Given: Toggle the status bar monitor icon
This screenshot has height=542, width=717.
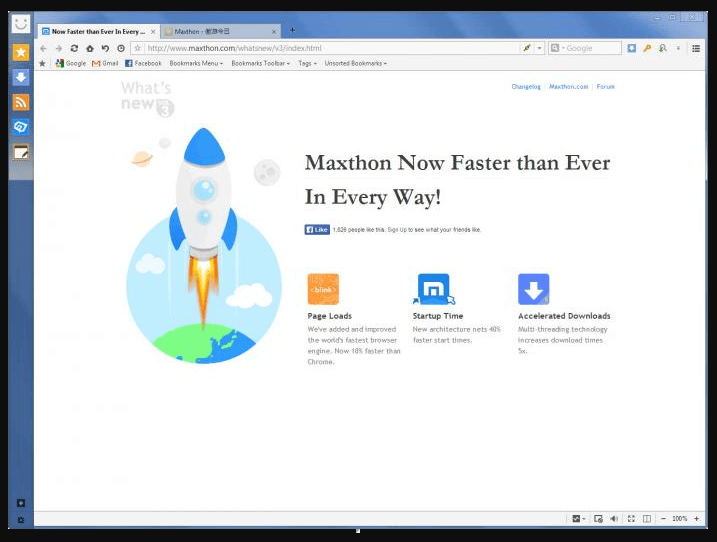Looking at the screenshot, I should pos(576,518).
